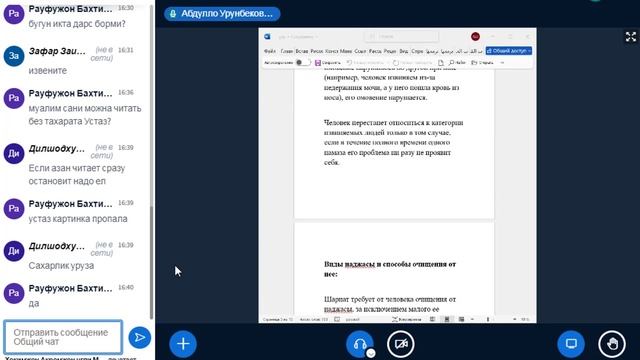This screenshot has width=640, height=360.
Task: Click the chat panel scrollbar
Action: [151, 261]
